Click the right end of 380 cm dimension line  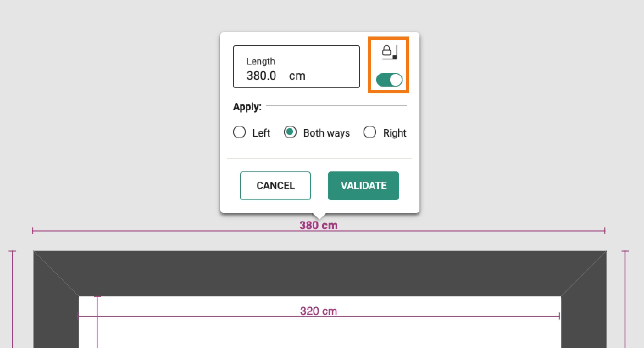[605, 231]
